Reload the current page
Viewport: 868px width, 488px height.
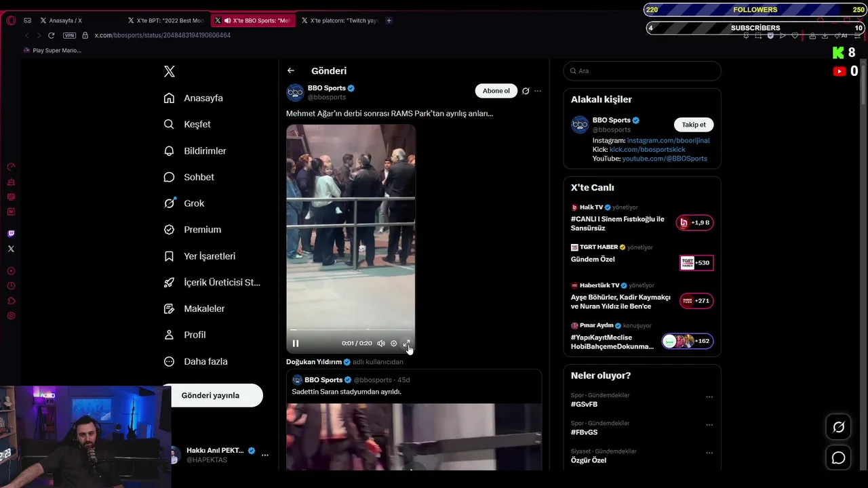pos(51,35)
